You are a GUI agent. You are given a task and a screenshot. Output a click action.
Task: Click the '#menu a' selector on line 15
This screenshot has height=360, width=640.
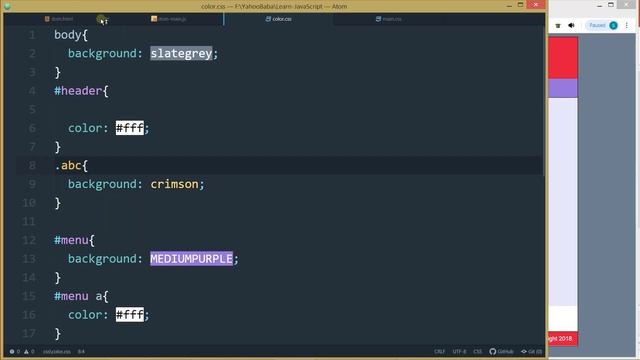click(x=78, y=296)
